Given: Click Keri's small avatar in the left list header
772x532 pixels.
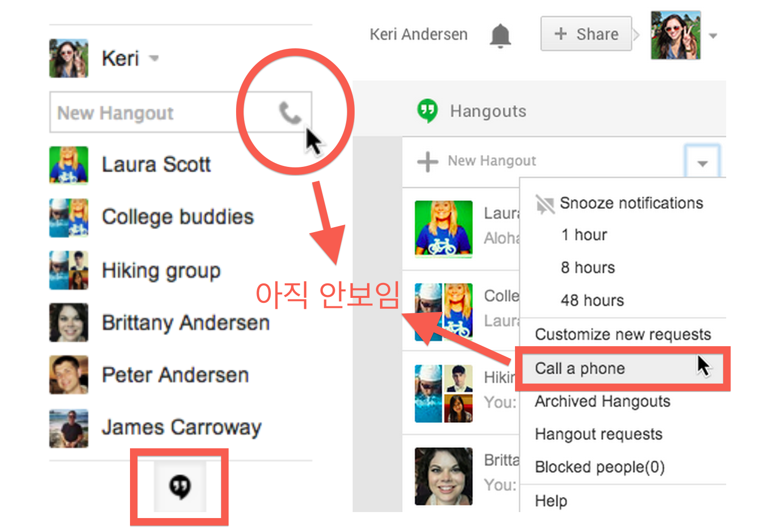Looking at the screenshot, I should point(69,58).
